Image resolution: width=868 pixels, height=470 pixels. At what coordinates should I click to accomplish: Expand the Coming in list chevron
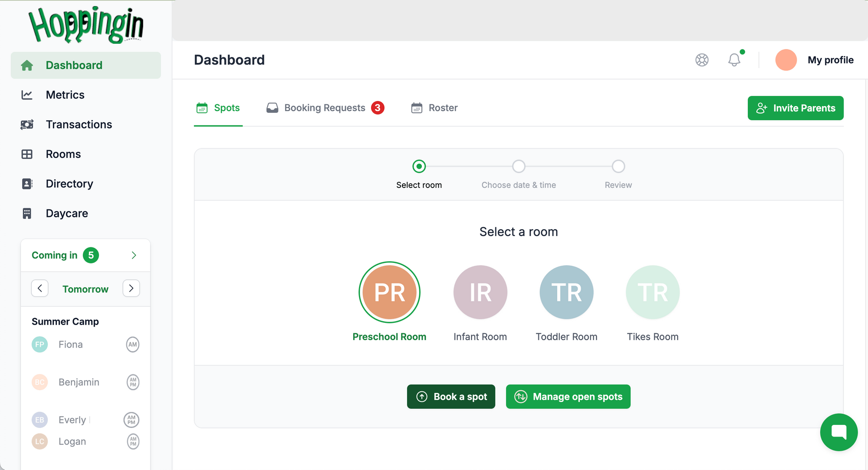tap(134, 255)
